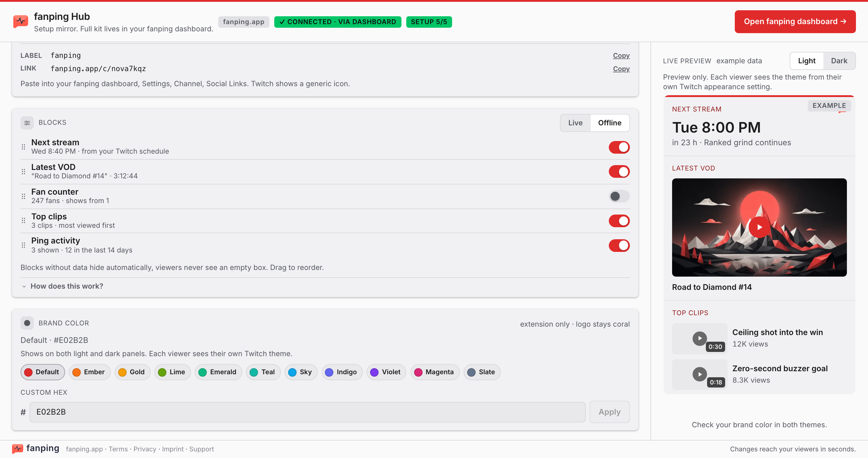Play the Zero-second buzzer goal clip
Image resolution: width=868 pixels, height=458 pixels.
[700, 375]
